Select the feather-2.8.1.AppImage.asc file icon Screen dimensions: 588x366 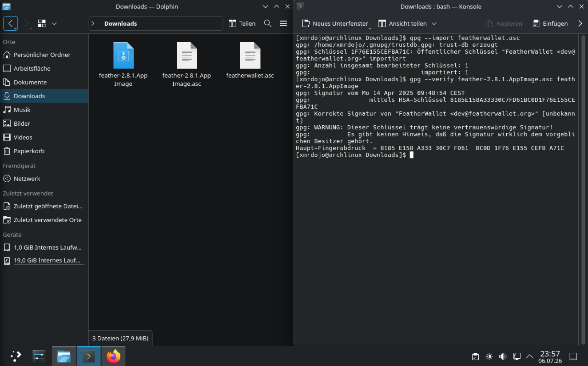click(187, 56)
